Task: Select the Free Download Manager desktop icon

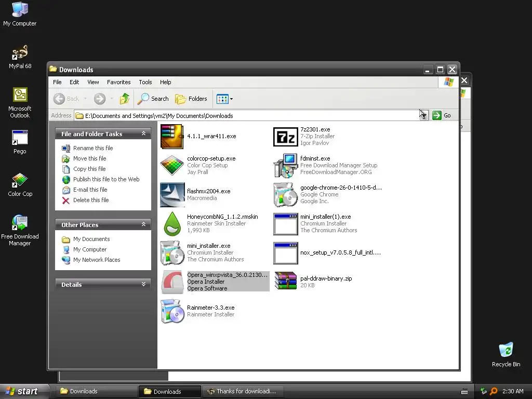Action: (x=20, y=230)
